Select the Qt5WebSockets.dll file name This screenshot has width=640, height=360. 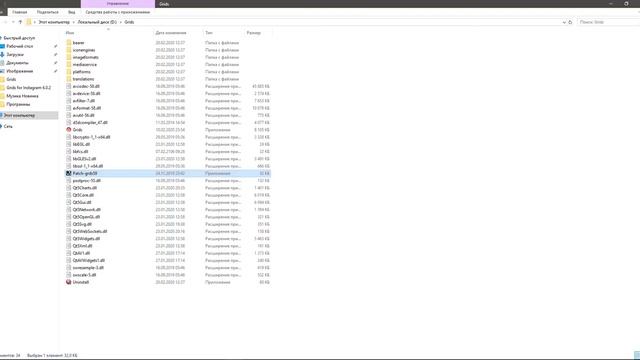[90, 231]
